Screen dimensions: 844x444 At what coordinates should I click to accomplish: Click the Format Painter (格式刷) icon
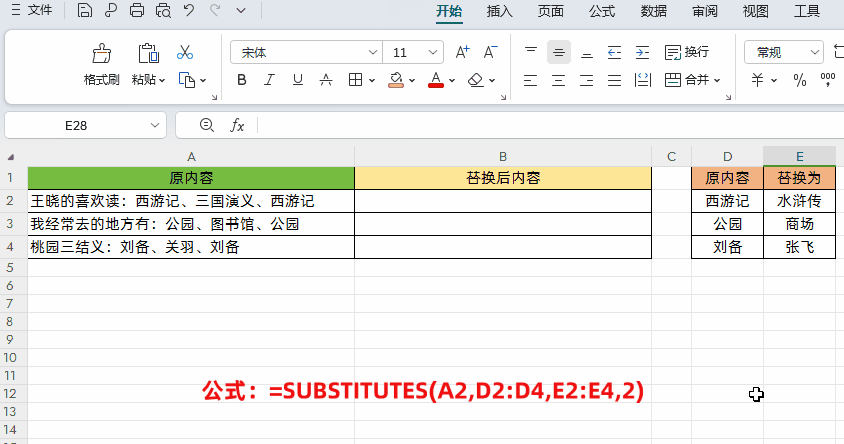coord(101,53)
